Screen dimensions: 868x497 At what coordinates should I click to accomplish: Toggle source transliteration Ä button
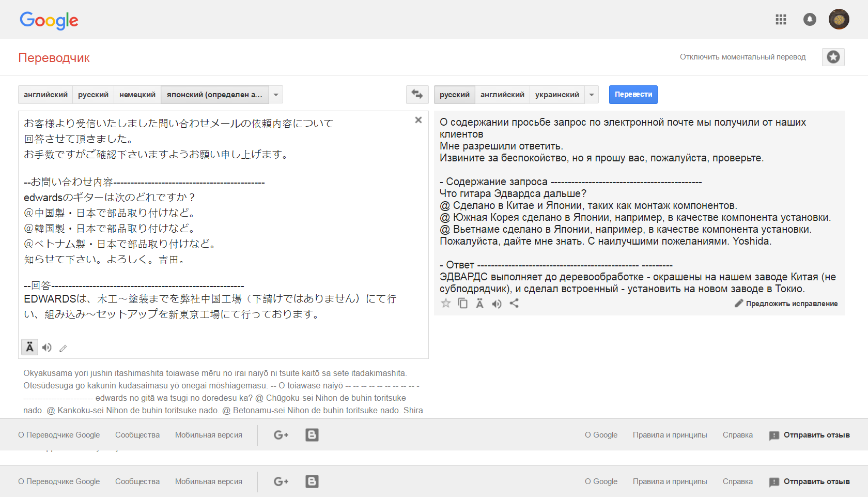[29, 347]
